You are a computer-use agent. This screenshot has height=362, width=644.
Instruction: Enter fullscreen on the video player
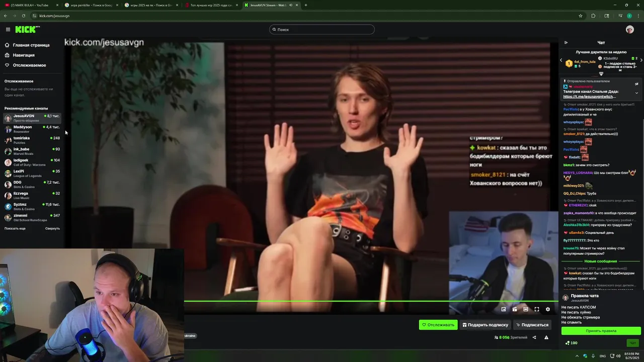537,309
